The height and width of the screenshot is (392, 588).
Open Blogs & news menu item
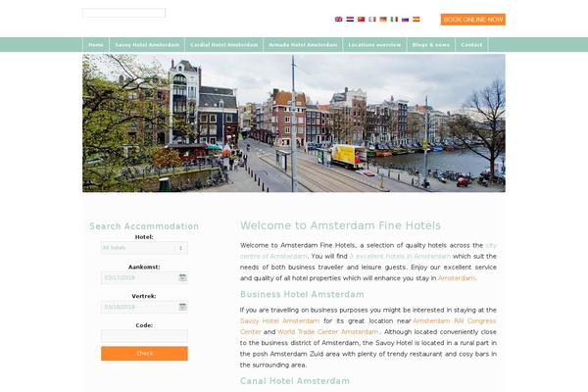(431, 45)
